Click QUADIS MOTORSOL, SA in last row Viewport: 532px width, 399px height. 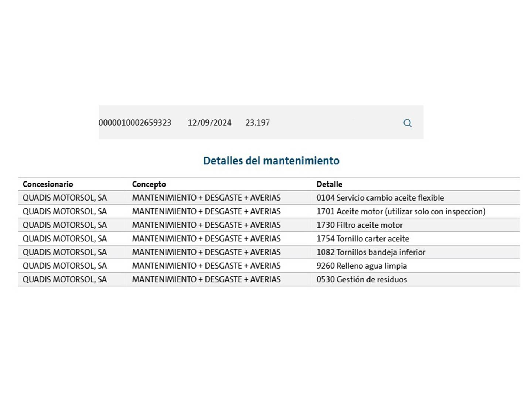pos(65,279)
